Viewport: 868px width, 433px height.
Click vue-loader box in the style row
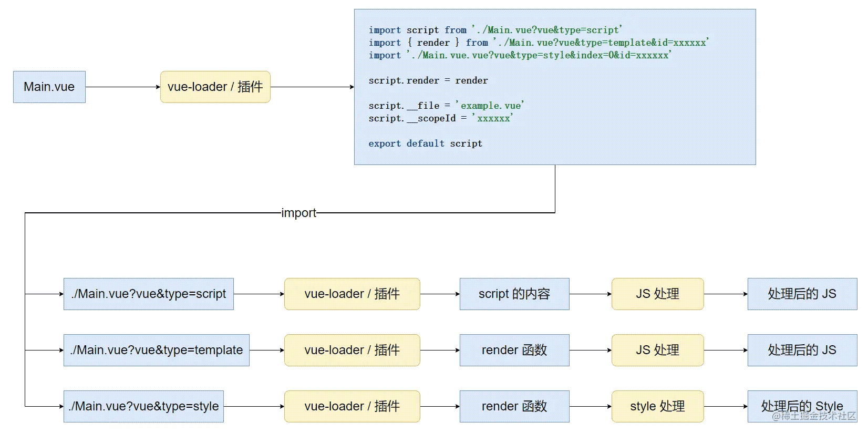352,406
